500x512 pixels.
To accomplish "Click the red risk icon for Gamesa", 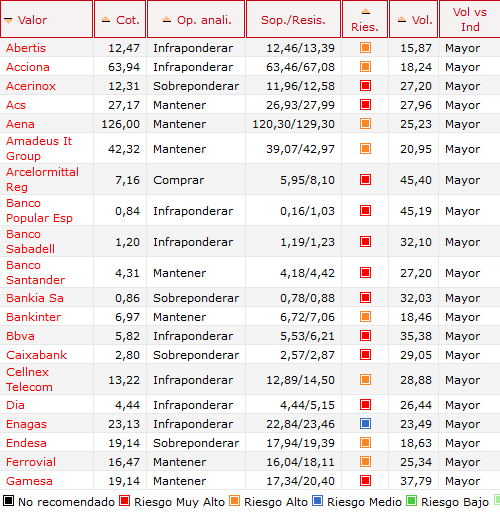I will 365,481.
